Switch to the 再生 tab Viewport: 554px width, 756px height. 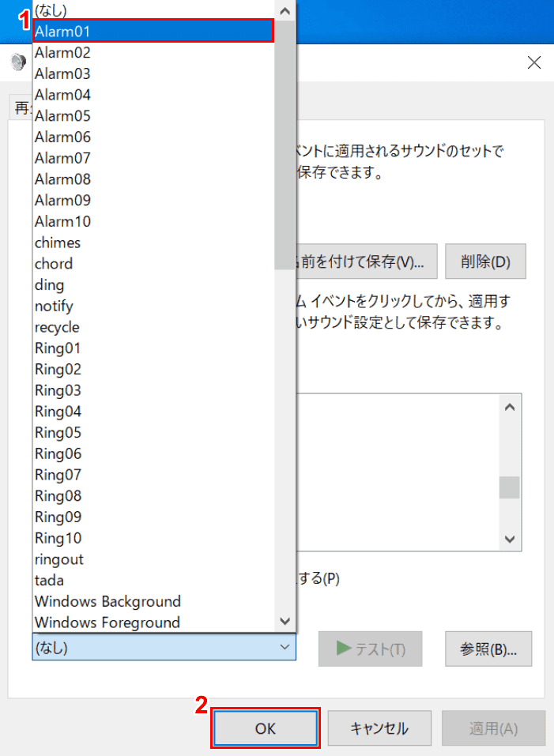point(21,107)
